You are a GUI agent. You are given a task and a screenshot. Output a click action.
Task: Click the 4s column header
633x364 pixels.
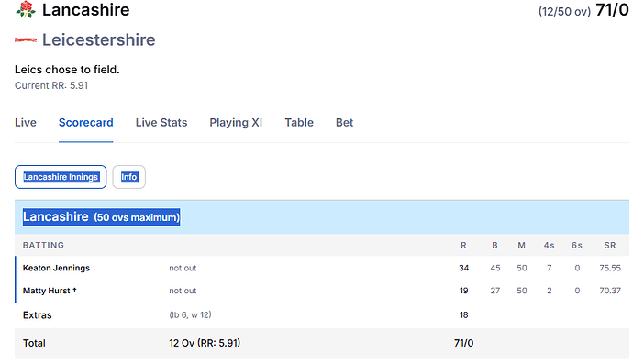(x=549, y=246)
